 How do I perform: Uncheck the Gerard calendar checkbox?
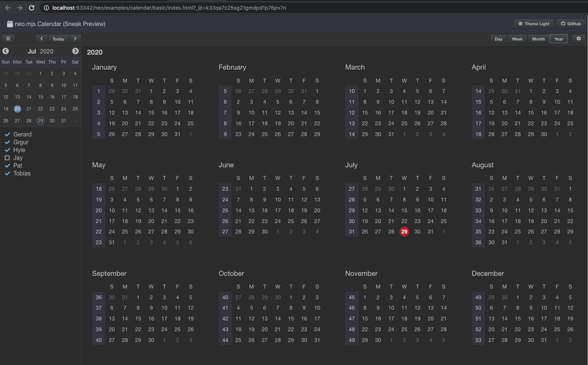(x=7, y=134)
